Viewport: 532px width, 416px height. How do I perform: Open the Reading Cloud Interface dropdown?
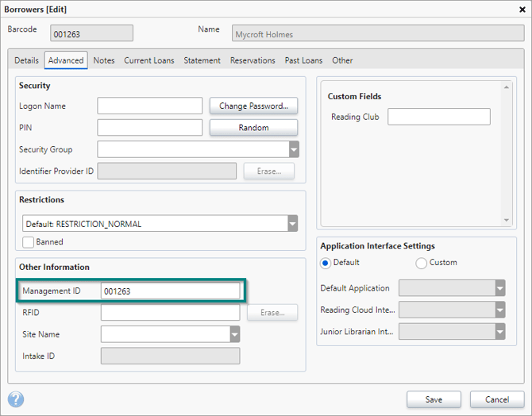point(500,310)
